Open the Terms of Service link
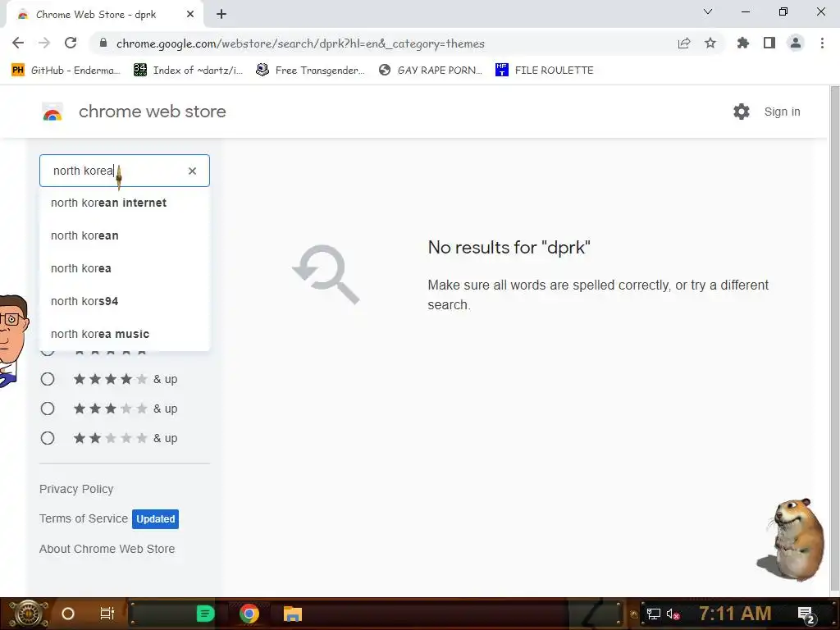The image size is (840, 630). point(84,518)
